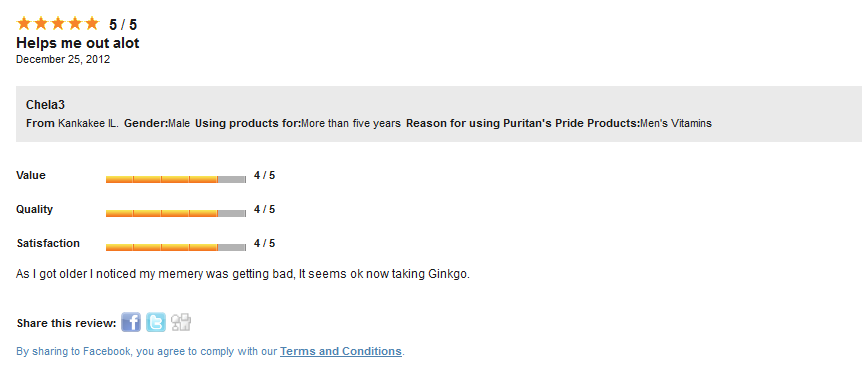Open the Terms and Conditions link

point(341,351)
